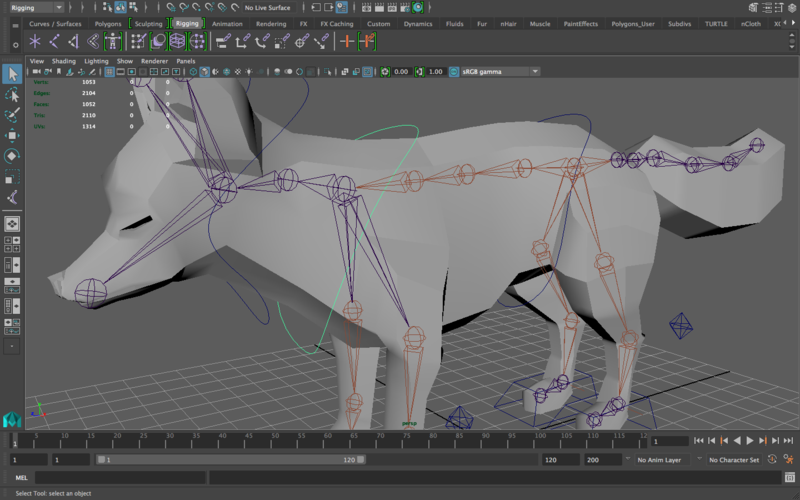Switch to the Animation shelf tab
The width and height of the screenshot is (800, 500).
[227, 23]
